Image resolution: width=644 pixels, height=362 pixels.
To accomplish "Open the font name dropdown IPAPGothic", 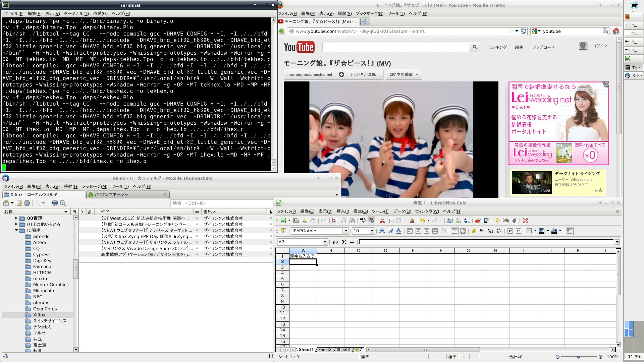I will 346,231.
